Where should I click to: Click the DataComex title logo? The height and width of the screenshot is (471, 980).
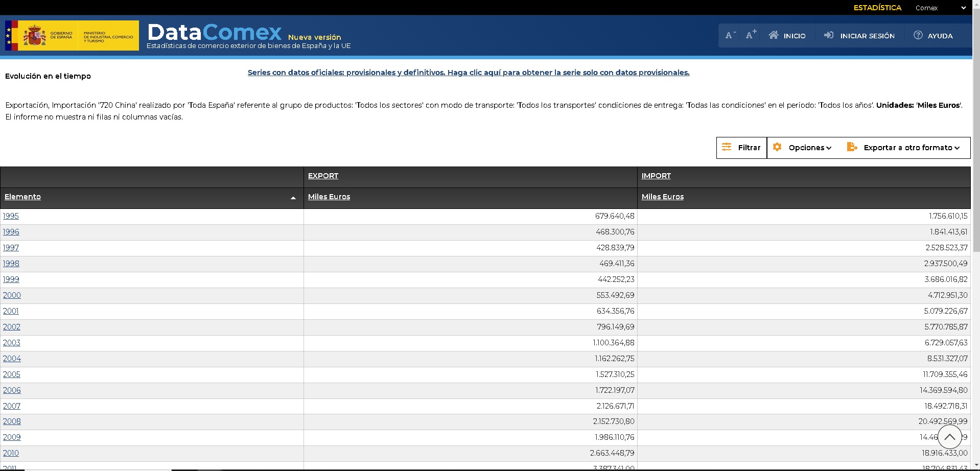click(215, 33)
